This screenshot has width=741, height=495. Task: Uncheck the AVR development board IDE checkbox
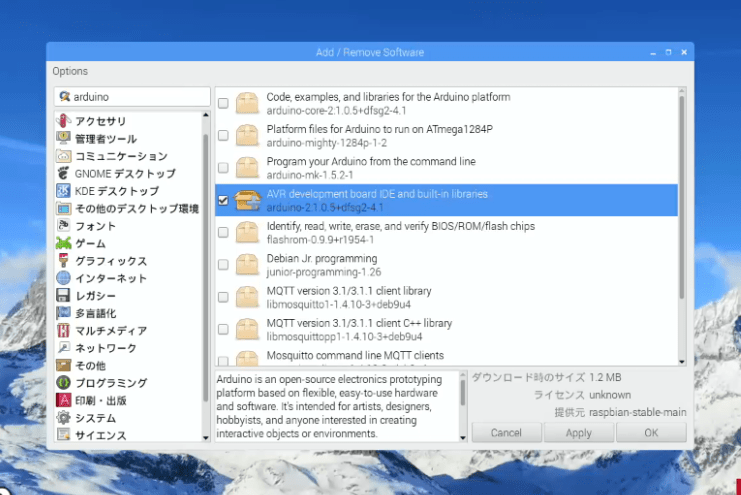pos(223,200)
